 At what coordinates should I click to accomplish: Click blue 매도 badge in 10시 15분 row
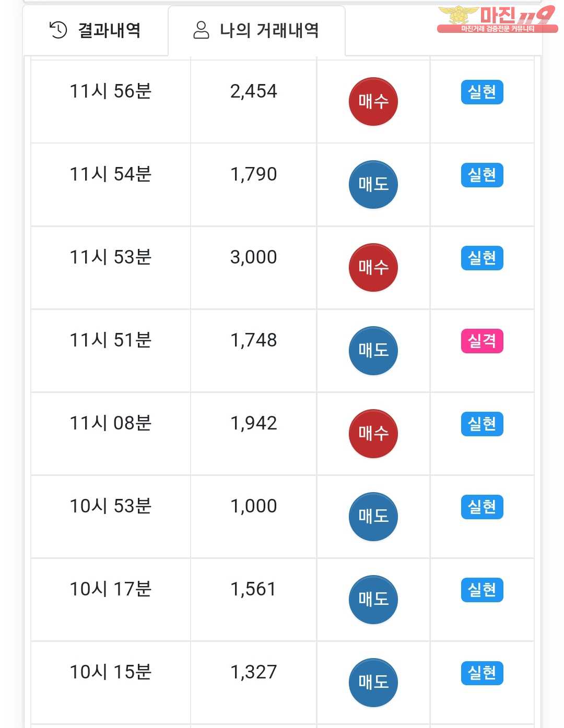click(373, 683)
